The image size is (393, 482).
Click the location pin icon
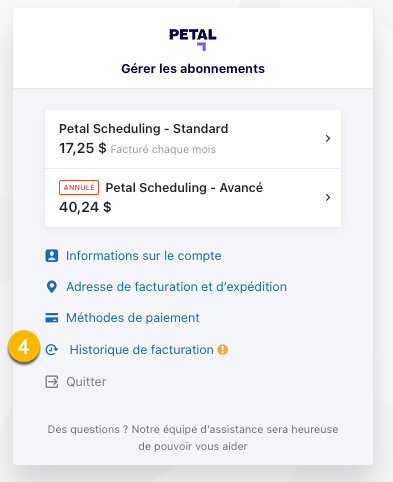(x=52, y=287)
